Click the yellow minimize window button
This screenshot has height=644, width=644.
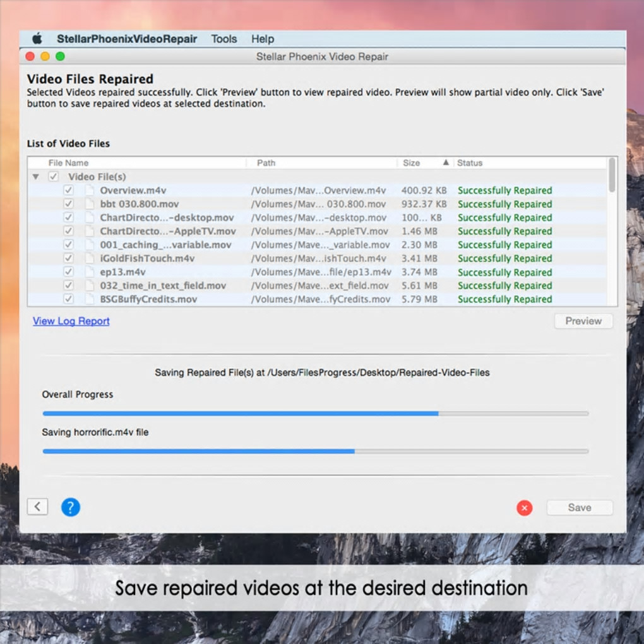[45, 56]
